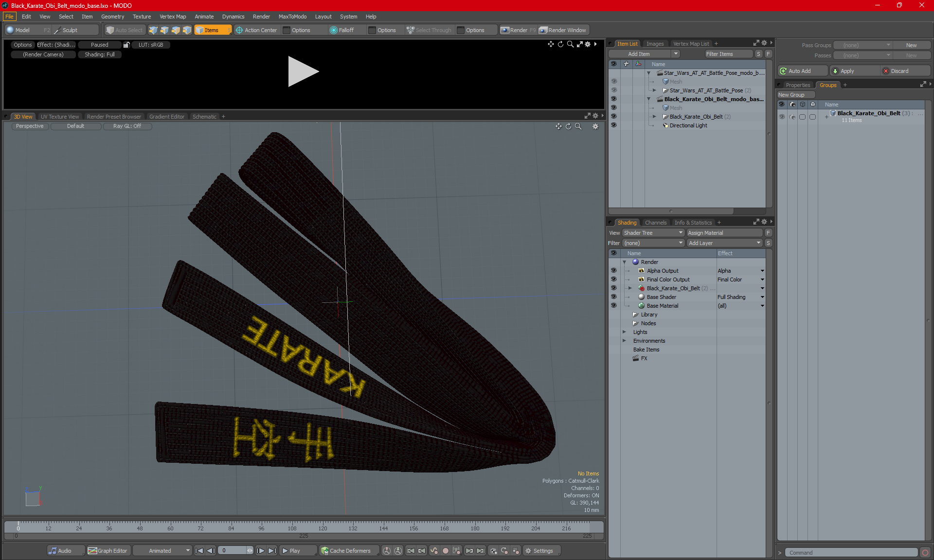The width and height of the screenshot is (934, 560).
Task: Click the viewport pan icon
Action: tap(558, 126)
